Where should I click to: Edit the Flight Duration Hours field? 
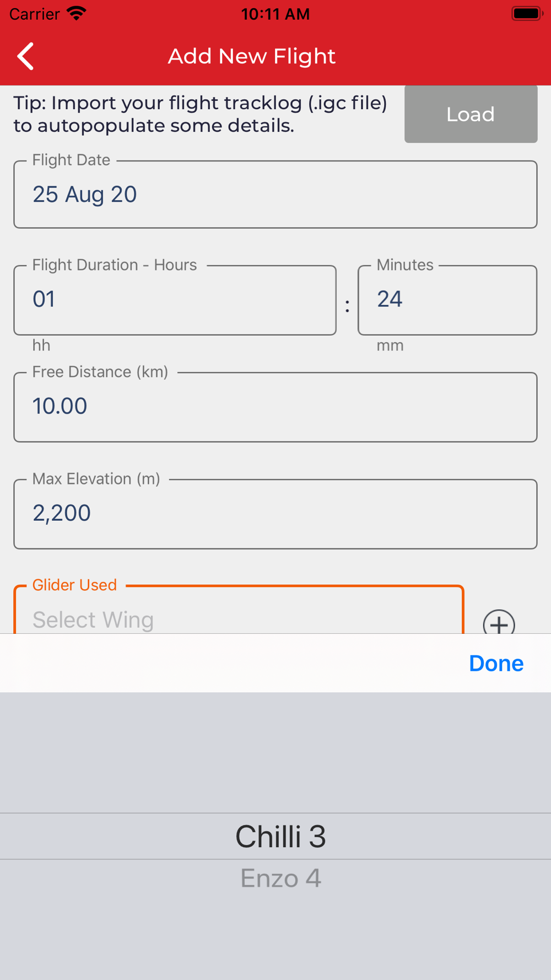pyautogui.click(x=175, y=300)
